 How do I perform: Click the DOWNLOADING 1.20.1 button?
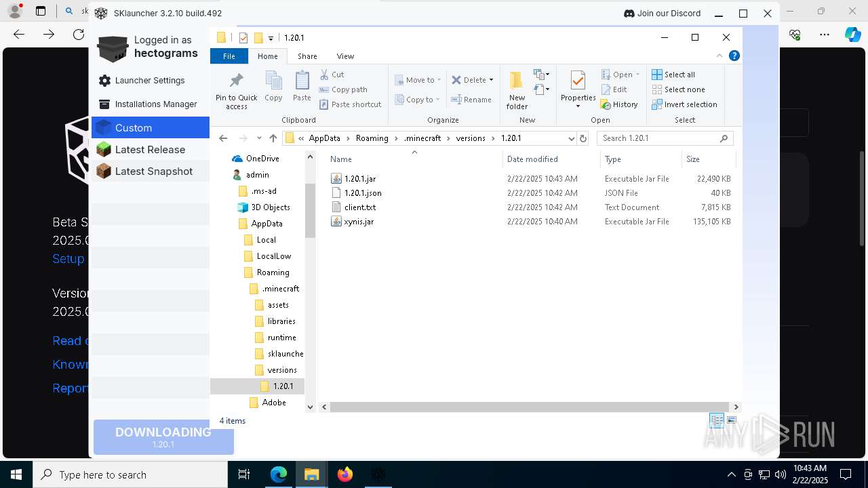[x=163, y=437]
